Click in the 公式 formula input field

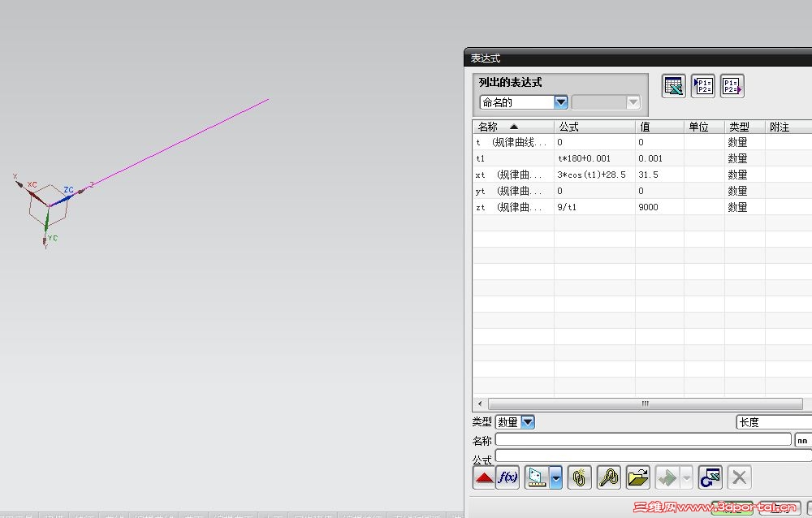(x=654, y=455)
